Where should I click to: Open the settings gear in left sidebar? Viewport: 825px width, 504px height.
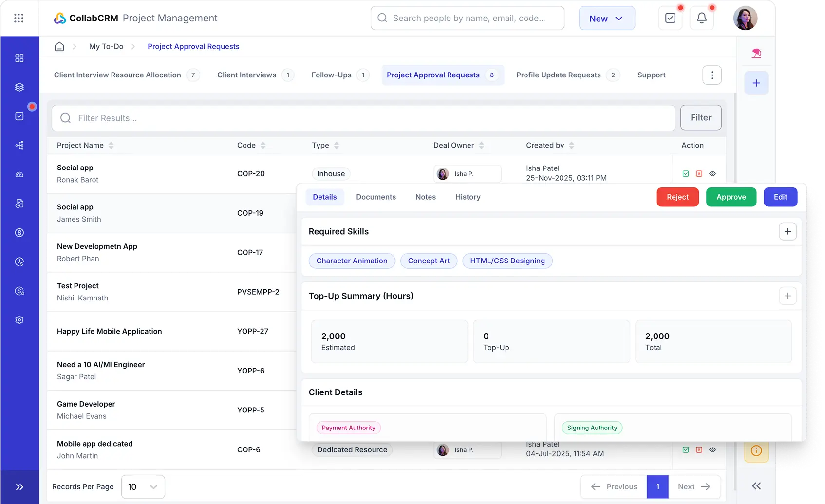pyautogui.click(x=19, y=320)
